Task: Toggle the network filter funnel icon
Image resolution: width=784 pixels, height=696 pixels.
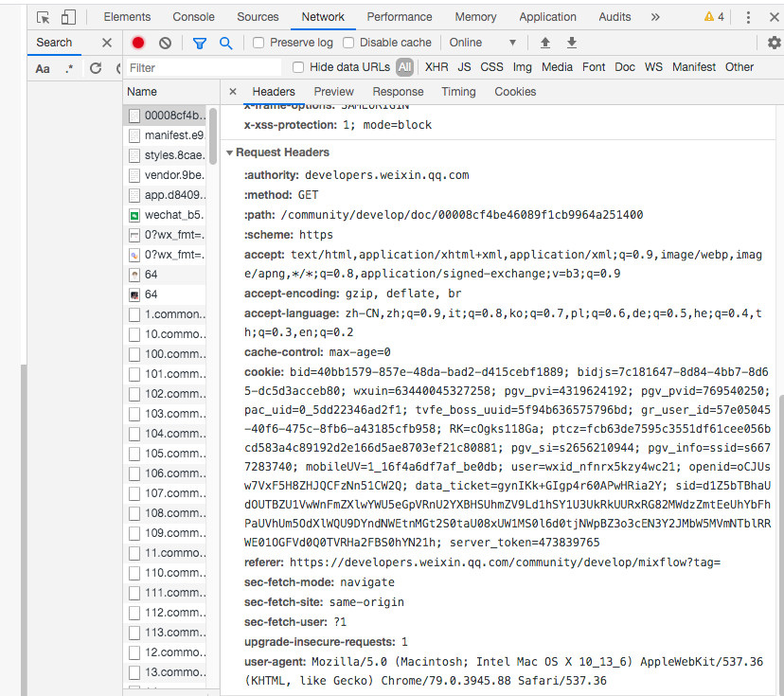Action: point(200,44)
